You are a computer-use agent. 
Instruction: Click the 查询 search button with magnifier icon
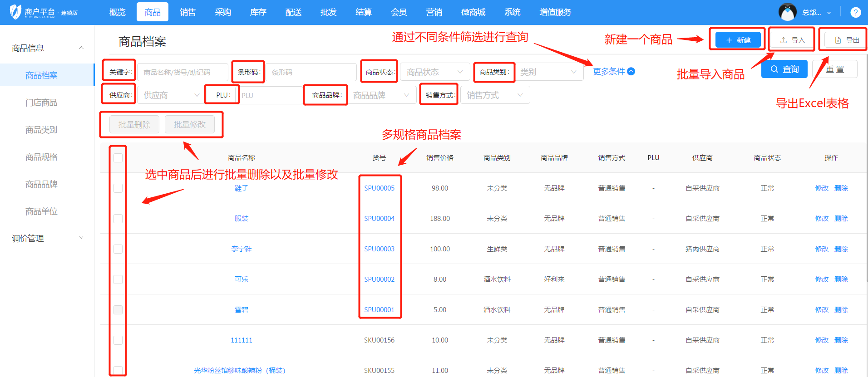[x=784, y=69]
